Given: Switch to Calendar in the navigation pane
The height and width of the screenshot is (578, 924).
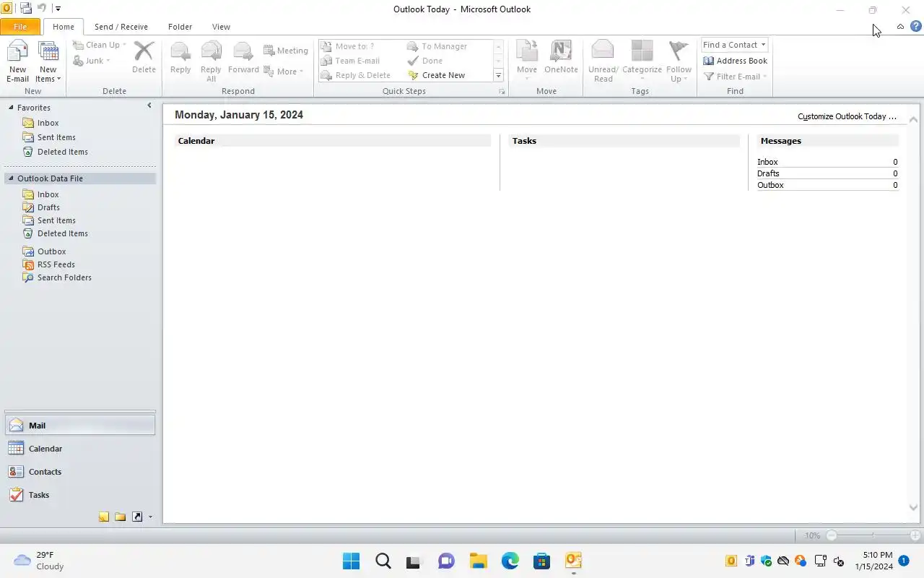Looking at the screenshot, I should tap(80, 449).
